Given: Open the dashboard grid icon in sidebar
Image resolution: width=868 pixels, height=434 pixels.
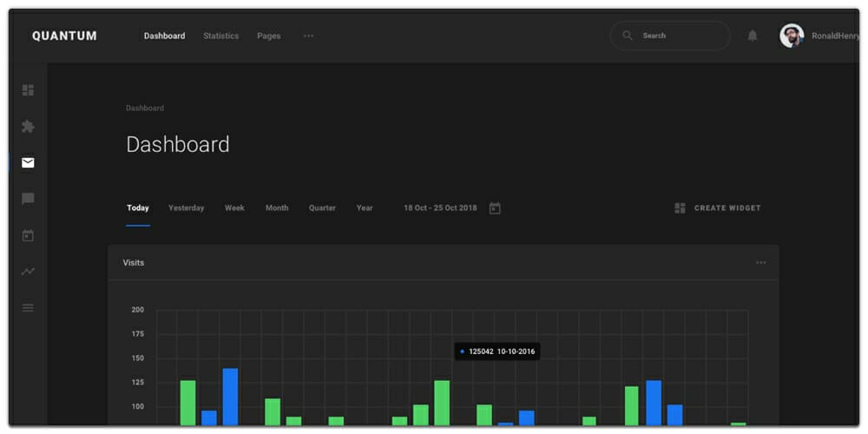Looking at the screenshot, I should [28, 90].
